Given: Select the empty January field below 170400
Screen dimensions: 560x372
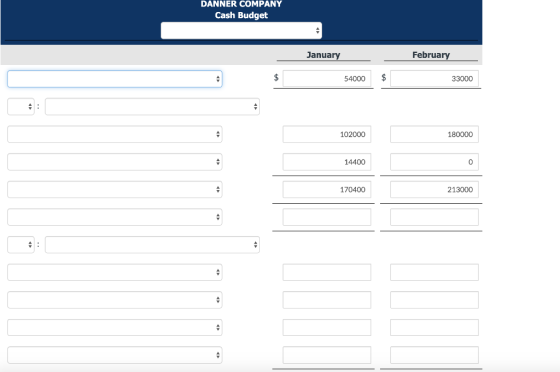Looking at the screenshot, I should (327, 217).
